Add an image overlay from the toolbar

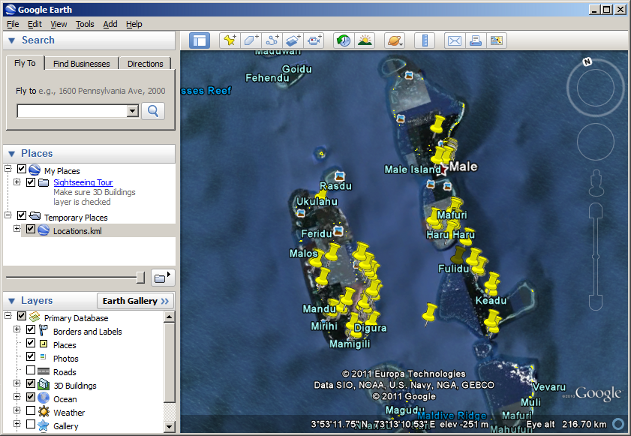tap(293, 41)
